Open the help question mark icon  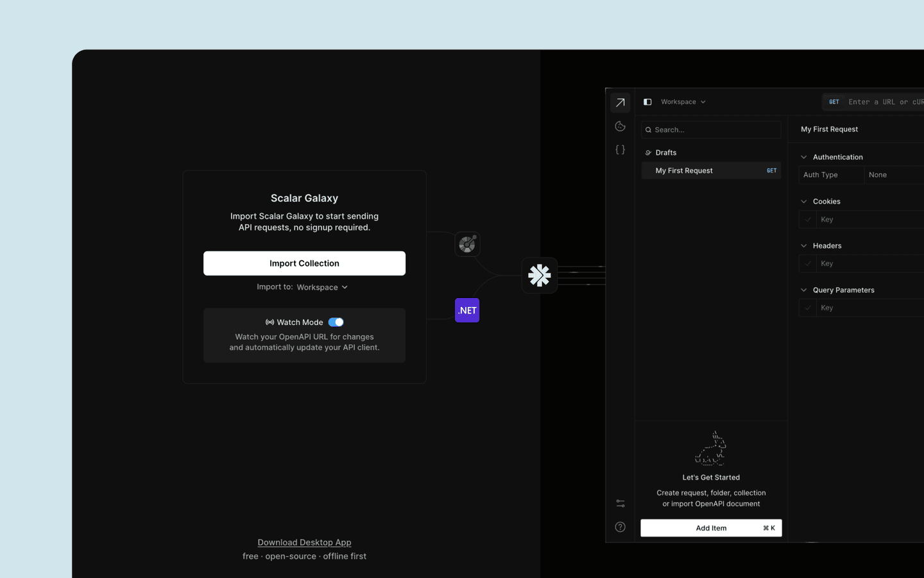pos(620,527)
